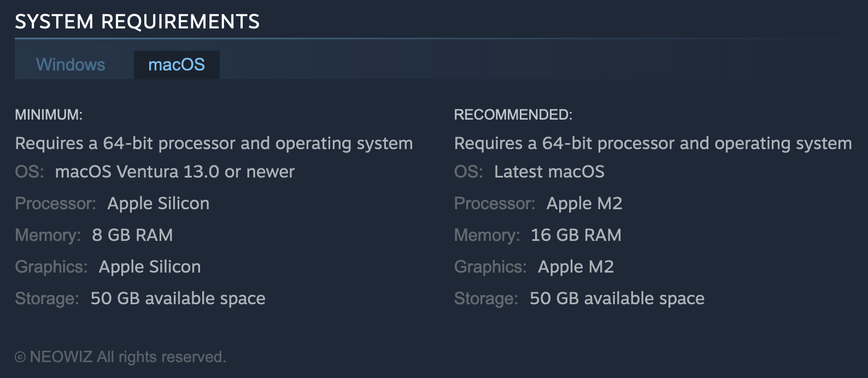
Task: Click minimum Processor 'Apple Silicon' text
Action: (x=159, y=203)
